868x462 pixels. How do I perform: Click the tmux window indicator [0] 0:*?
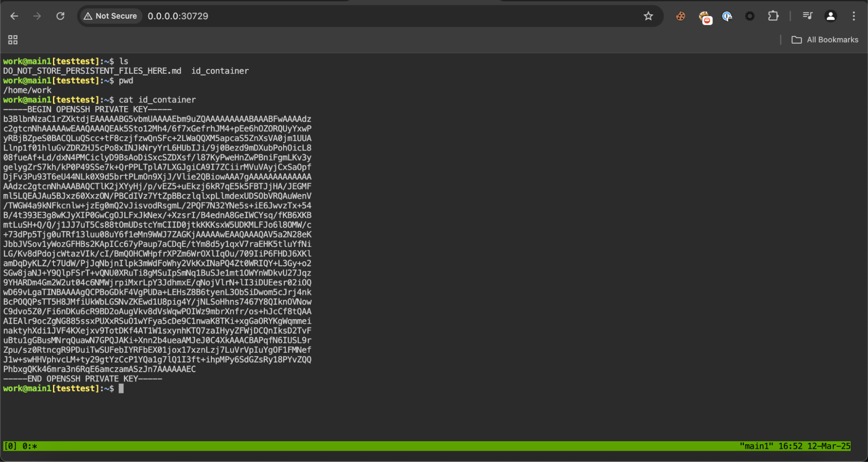[x=20, y=446]
